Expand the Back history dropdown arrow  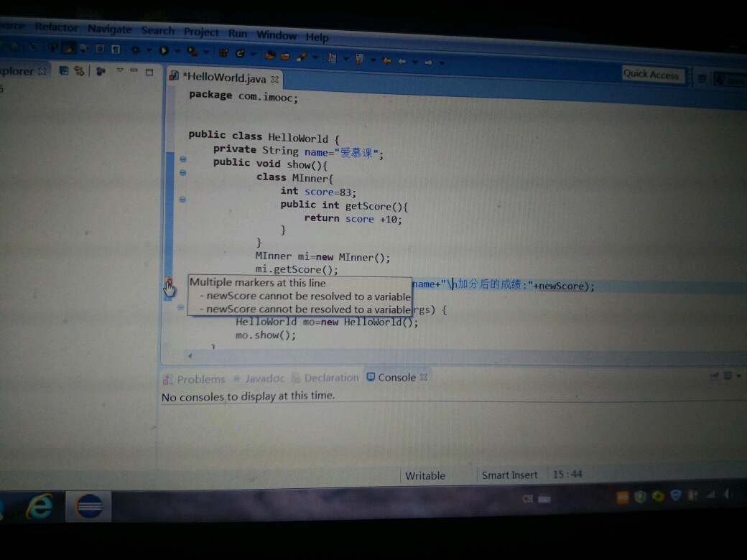415,62
